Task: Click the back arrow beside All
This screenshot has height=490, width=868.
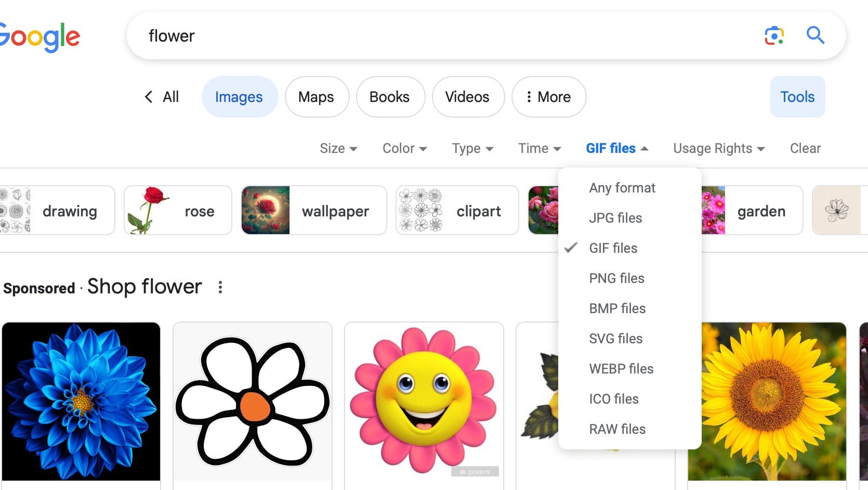Action: (148, 97)
